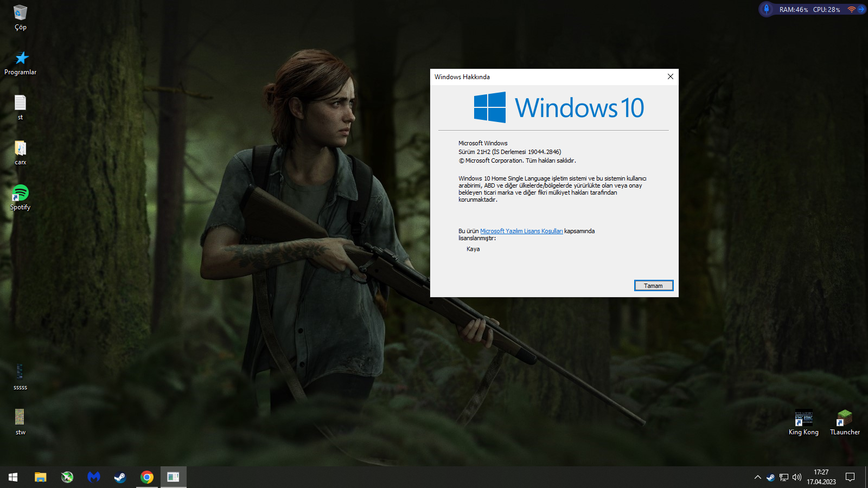
Task: Open the Xbox-style green app on taskbar
Action: pos(67,477)
